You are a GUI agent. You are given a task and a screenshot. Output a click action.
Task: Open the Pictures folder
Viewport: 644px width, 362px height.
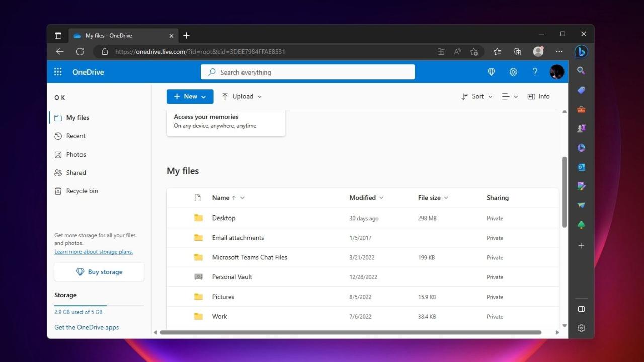[223, 297]
